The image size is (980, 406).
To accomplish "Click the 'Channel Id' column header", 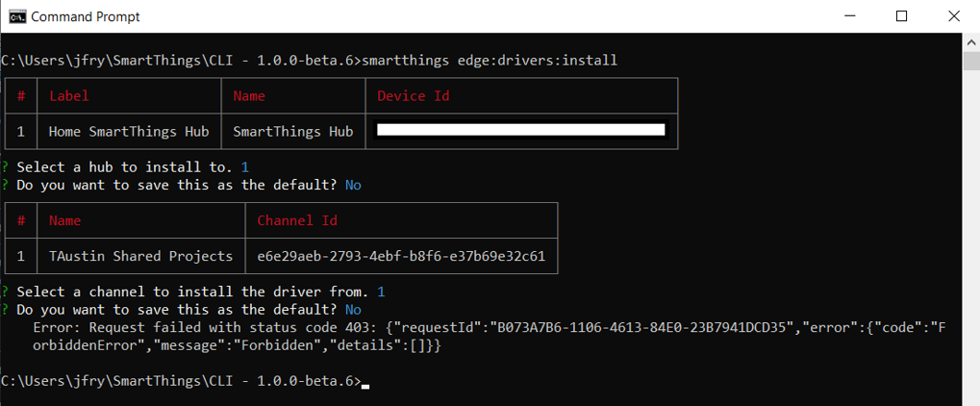I will coord(297,221).
